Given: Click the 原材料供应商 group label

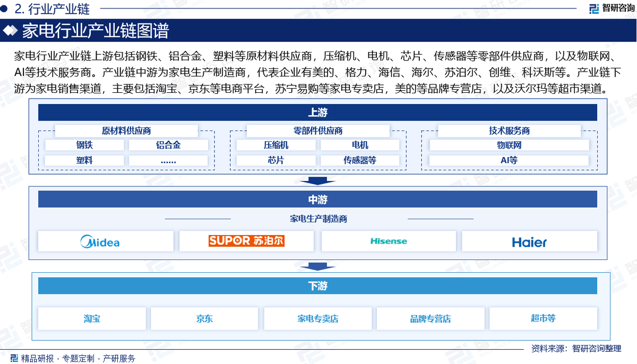Looking at the screenshot, I should tap(126, 131).
